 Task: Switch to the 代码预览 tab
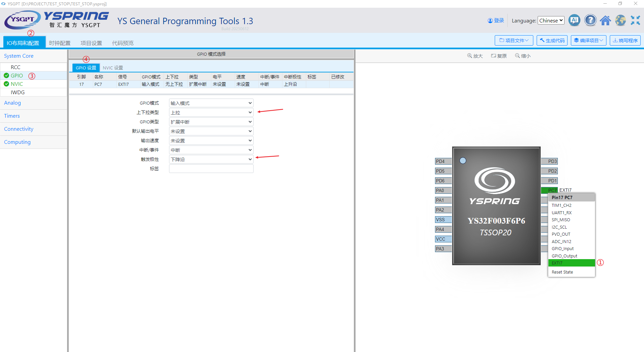[x=123, y=43]
